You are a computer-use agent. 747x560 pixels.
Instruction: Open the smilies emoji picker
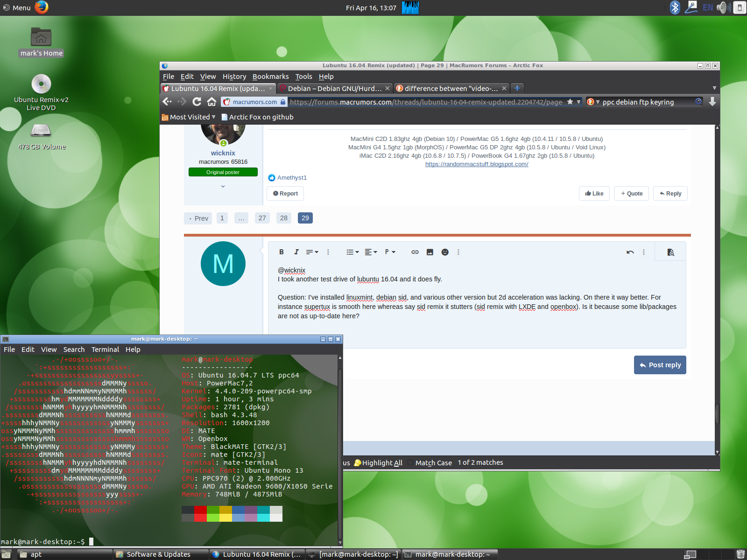[445, 252]
